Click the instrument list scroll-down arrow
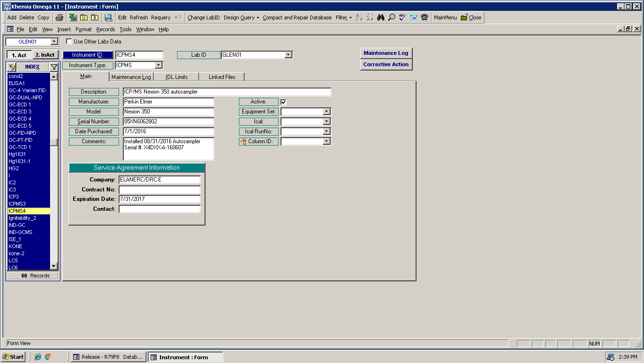 pos(54,266)
